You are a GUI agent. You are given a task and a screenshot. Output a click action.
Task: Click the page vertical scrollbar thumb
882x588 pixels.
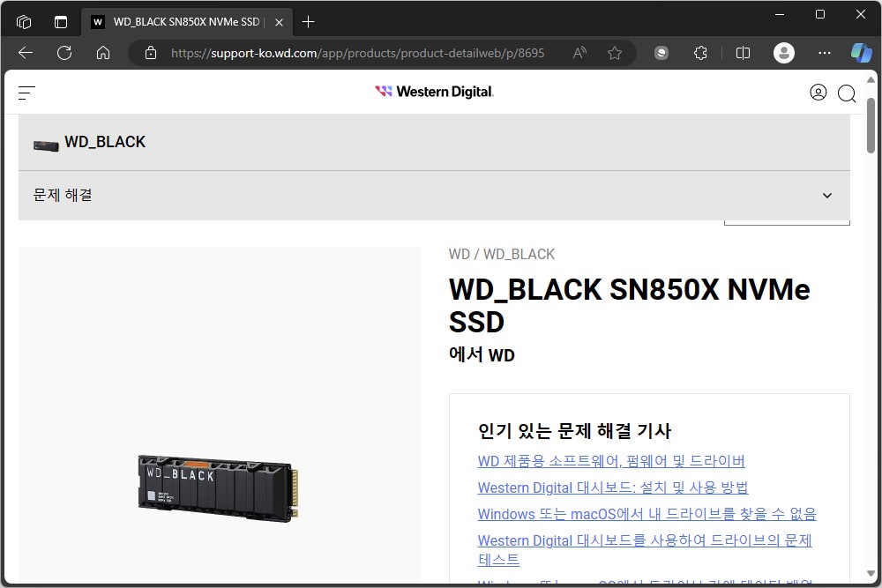pyautogui.click(x=871, y=125)
